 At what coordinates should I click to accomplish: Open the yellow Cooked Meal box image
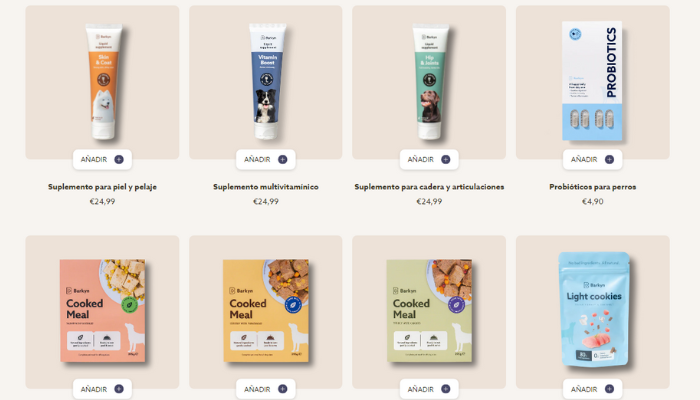[x=266, y=310]
